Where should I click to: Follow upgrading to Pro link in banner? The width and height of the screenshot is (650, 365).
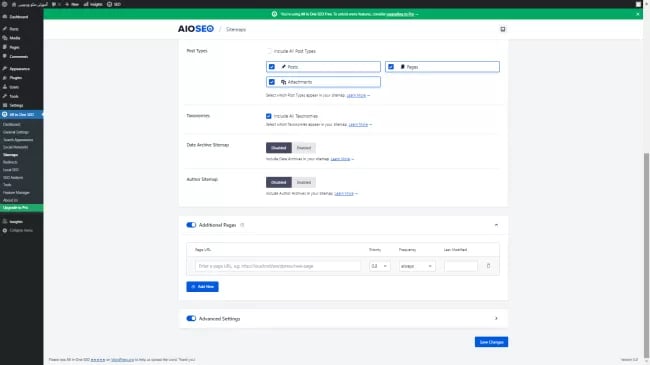[x=400, y=14]
